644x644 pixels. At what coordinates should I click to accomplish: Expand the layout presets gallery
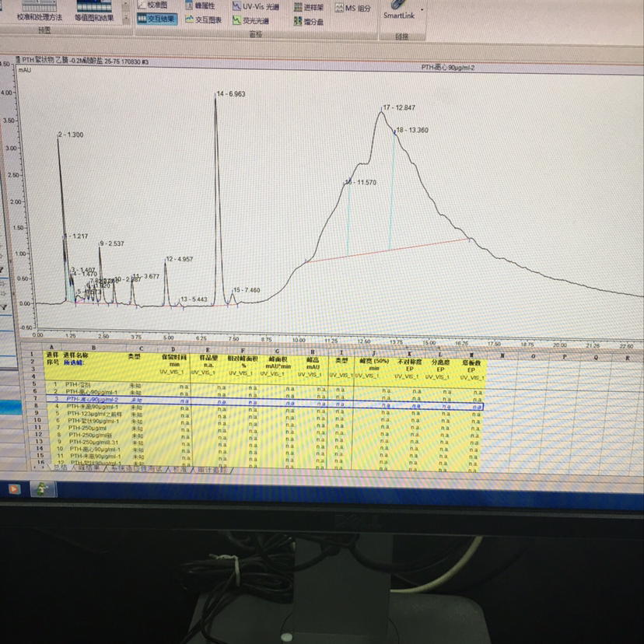pos(126,18)
